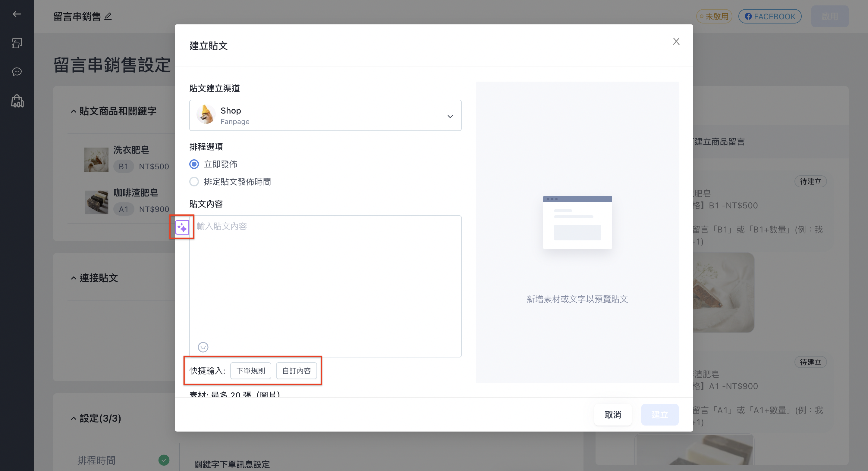Insert 下單規則 quick input

pyautogui.click(x=251, y=371)
